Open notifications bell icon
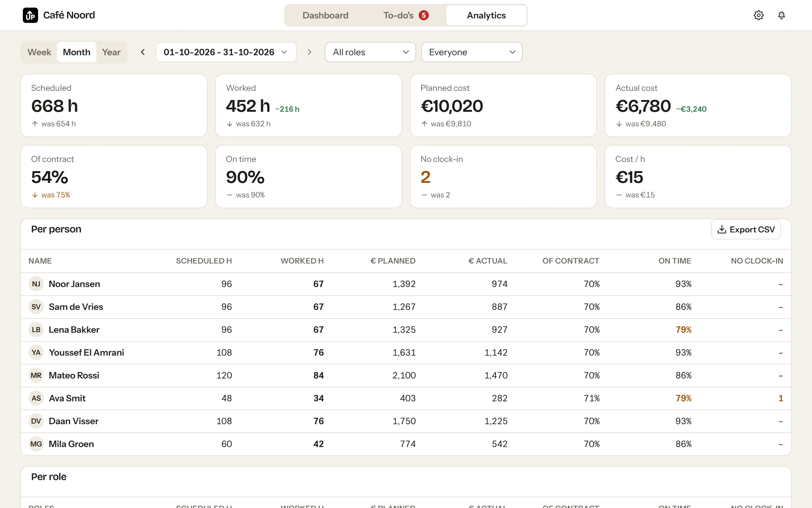This screenshot has height=508, width=812. click(x=782, y=15)
